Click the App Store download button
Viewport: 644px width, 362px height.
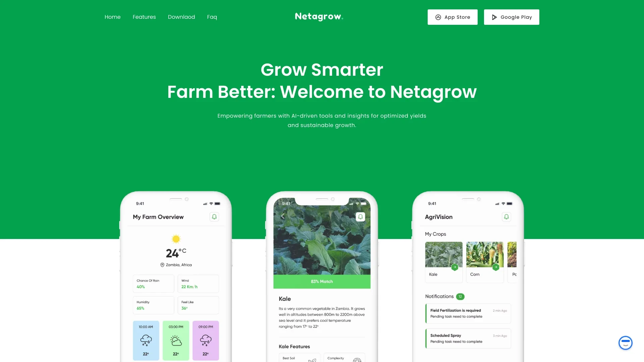click(x=452, y=17)
